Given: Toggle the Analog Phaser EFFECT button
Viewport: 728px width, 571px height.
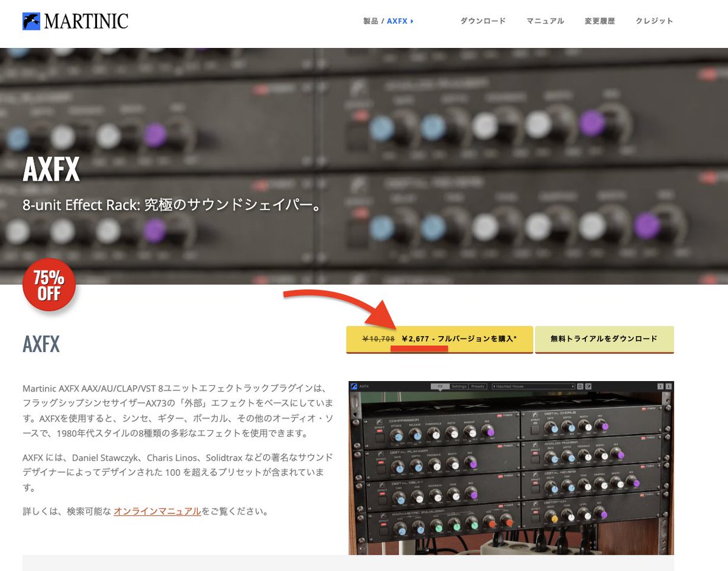Looking at the screenshot, I should (535, 459).
